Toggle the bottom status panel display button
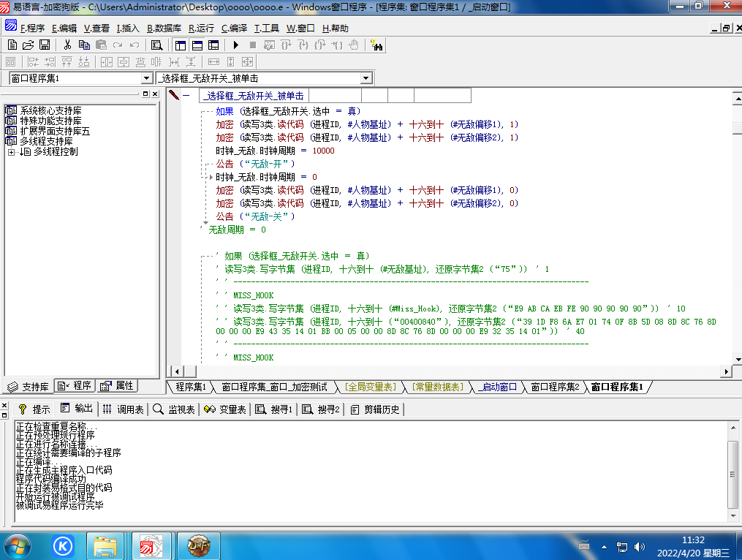 pyautogui.click(x=197, y=45)
